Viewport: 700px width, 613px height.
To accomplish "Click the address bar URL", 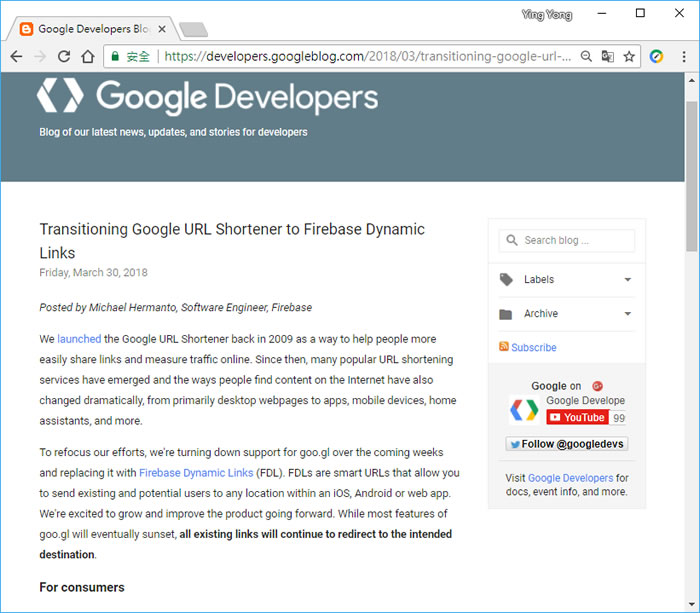I will pyautogui.click(x=367, y=56).
